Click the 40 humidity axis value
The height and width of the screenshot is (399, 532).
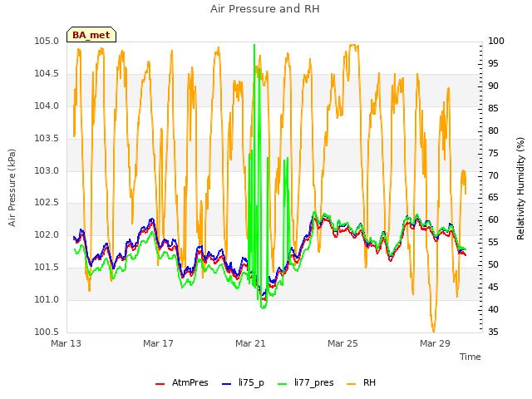point(493,309)
